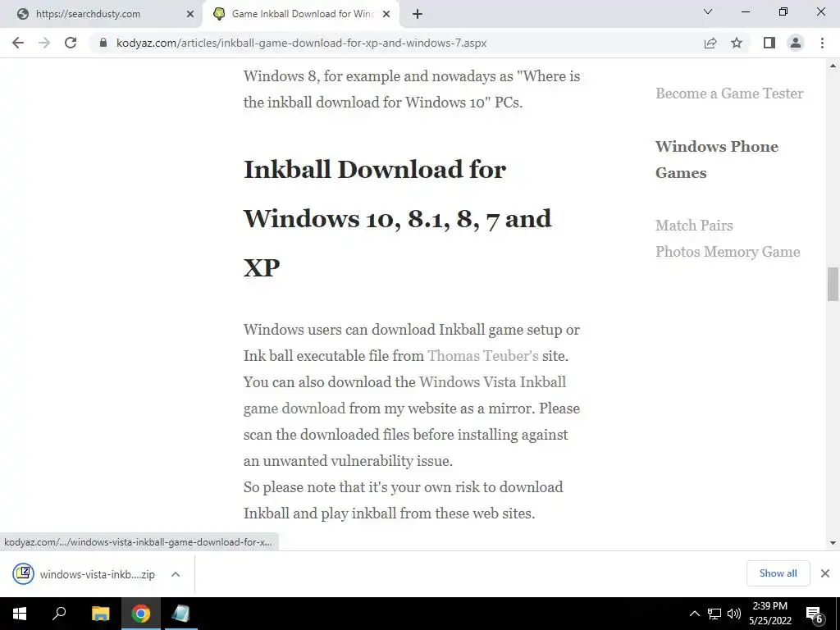Show hidden system tray icons
840x630 pixels.
[x=694, y=614]
